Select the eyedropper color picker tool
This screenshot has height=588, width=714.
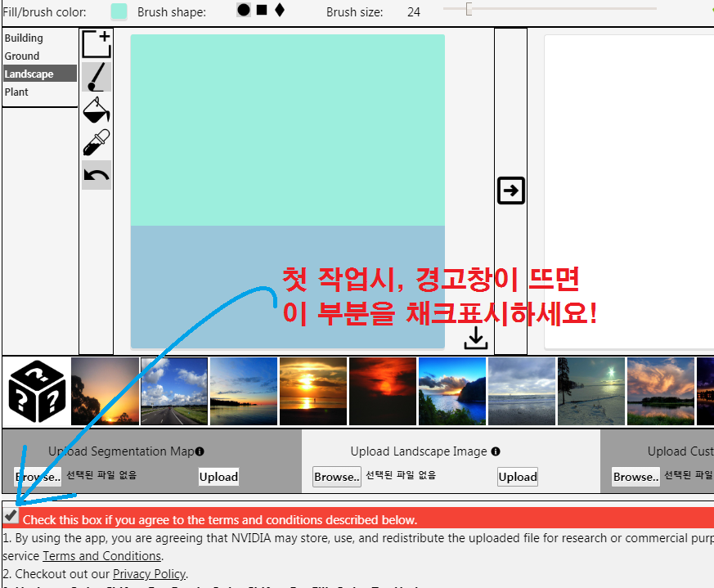click(97, 142)
